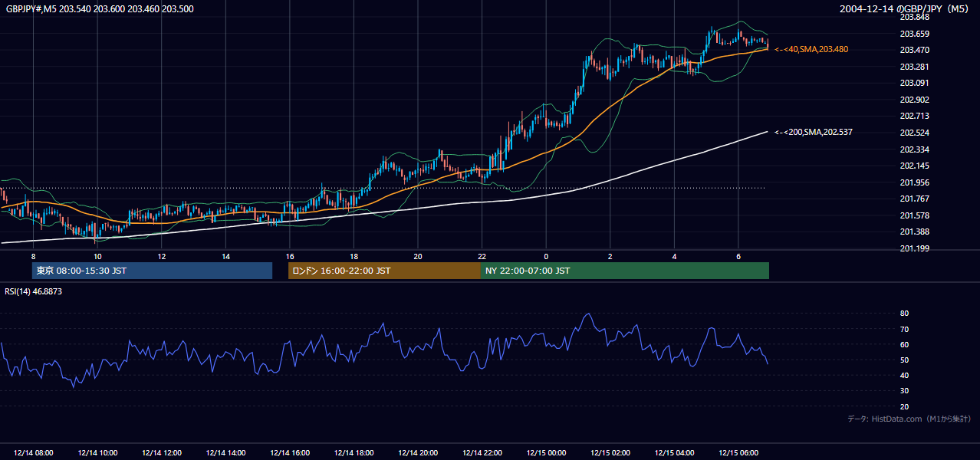Click the 12/14 22:00 time label
Image resolution: width=980 pixels, height=460 pixels.
[482, 453]
